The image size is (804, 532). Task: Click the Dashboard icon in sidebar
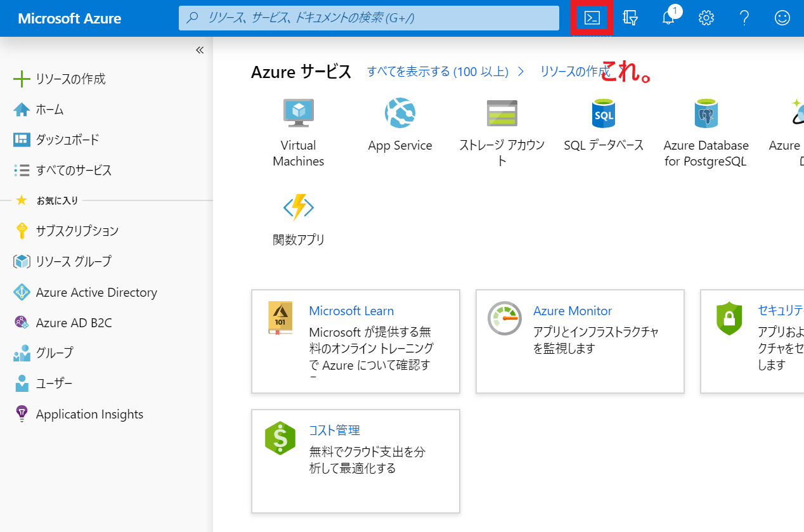[x=22, y=139]
